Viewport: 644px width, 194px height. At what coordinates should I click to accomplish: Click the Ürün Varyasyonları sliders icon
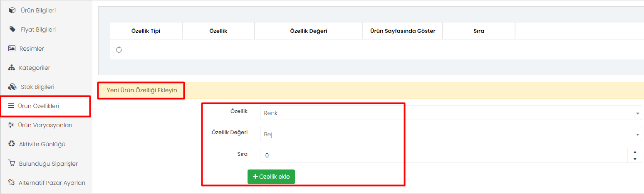pos(11,125)
